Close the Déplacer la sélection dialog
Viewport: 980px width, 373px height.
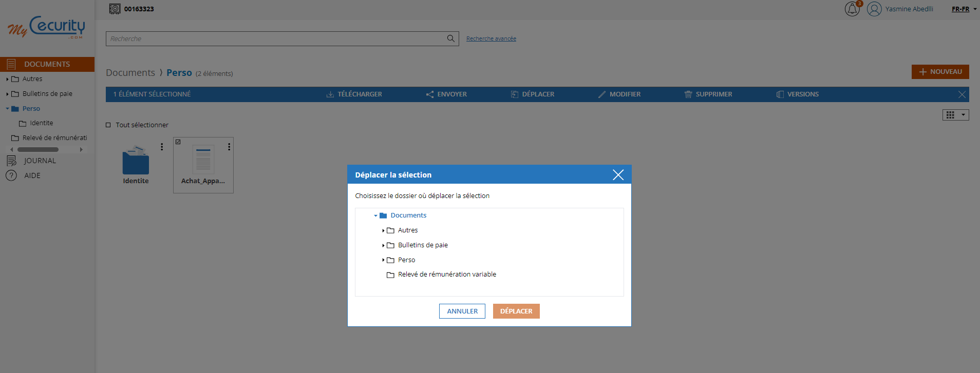tap(618, 175)
